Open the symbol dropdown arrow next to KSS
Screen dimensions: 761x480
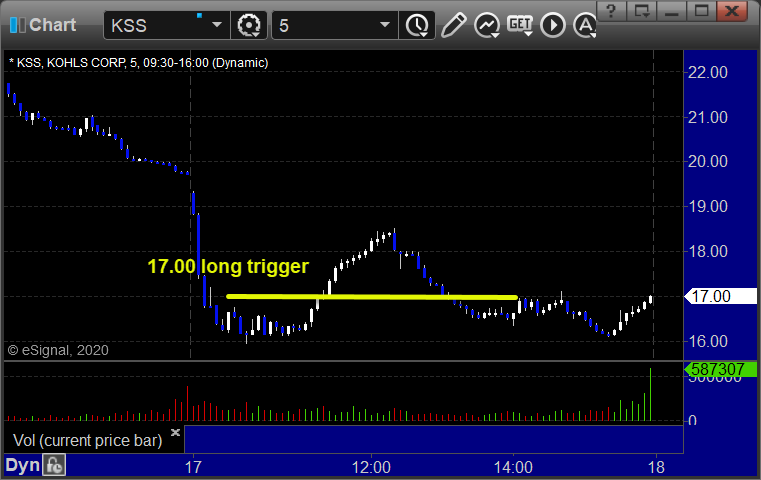(x=217, y=25)
